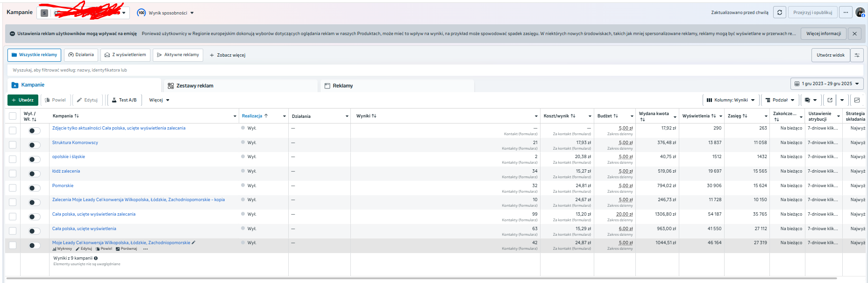Click the pencil icon after the 'Moje Leady' campaign name
This screenshot has height=283, width=868.
pos(193,243)
